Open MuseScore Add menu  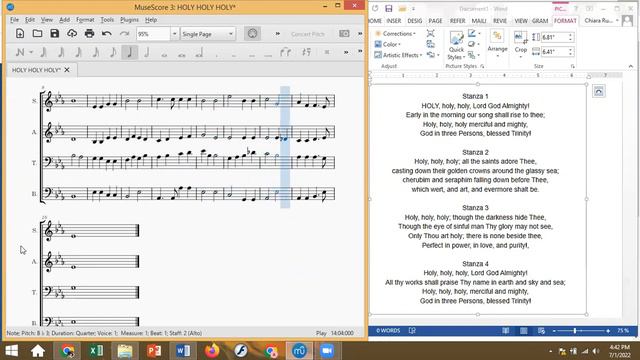[x=64, y=20]
